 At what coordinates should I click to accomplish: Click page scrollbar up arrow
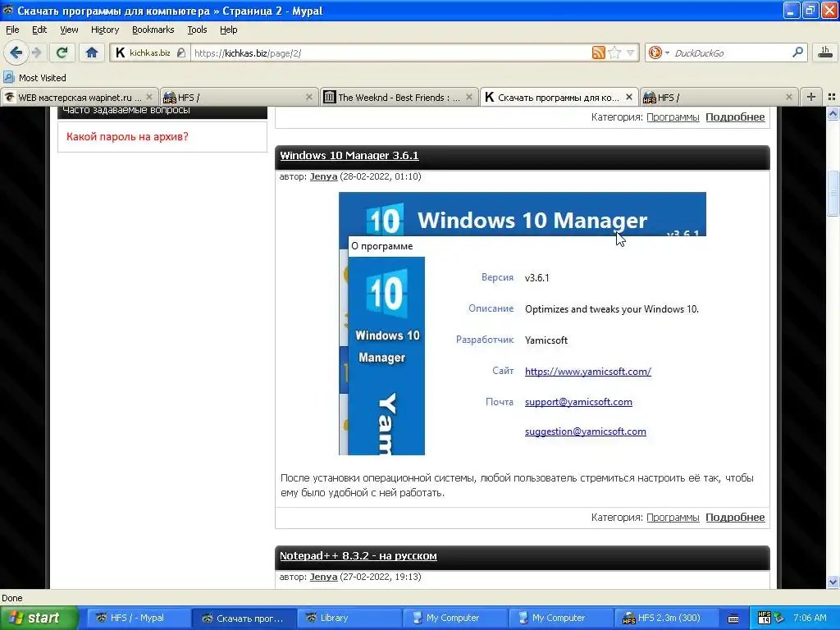(x=833, y=113)
